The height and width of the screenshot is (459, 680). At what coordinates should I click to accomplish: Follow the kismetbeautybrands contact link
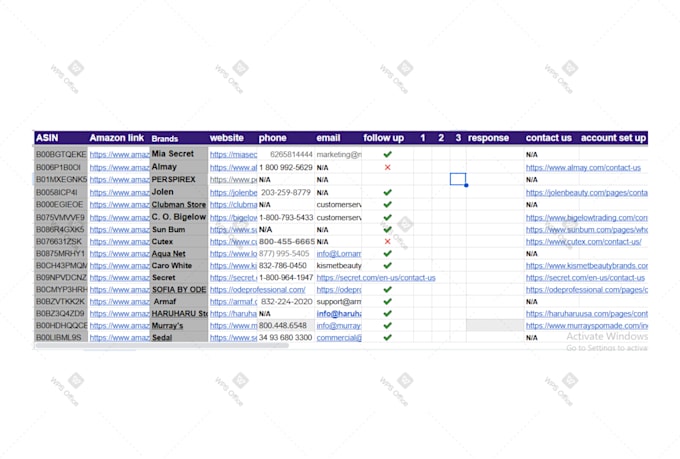pyautogui.click(x=587, y=266)
